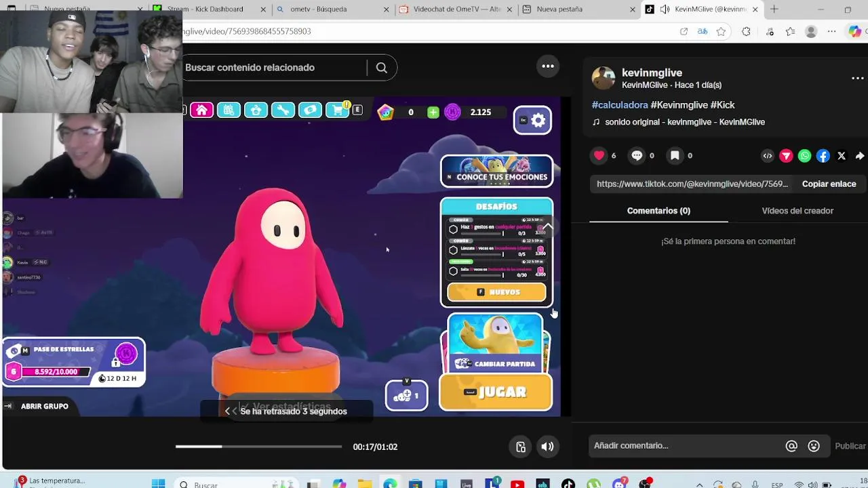868x488 pixels.
Task: Click the kevinmglive username
Action: (652, 73)
